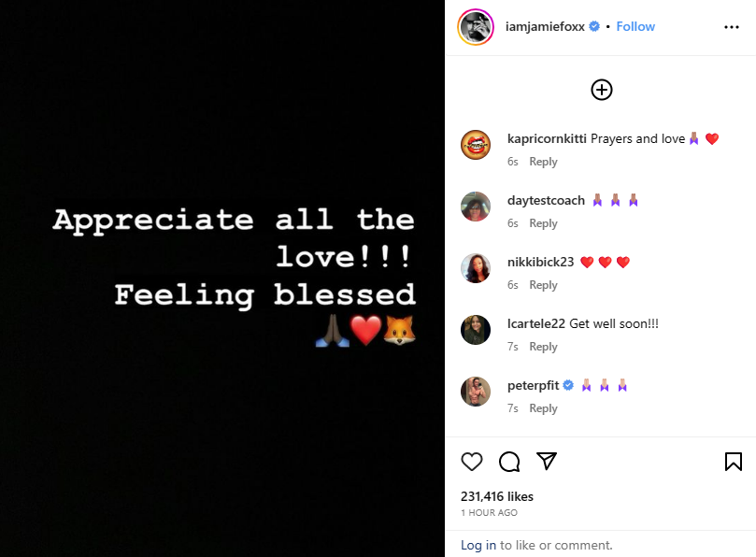Visit lcartele22's profile via username
This screenshot has width=756, height=557.
[x=535, y=324]
